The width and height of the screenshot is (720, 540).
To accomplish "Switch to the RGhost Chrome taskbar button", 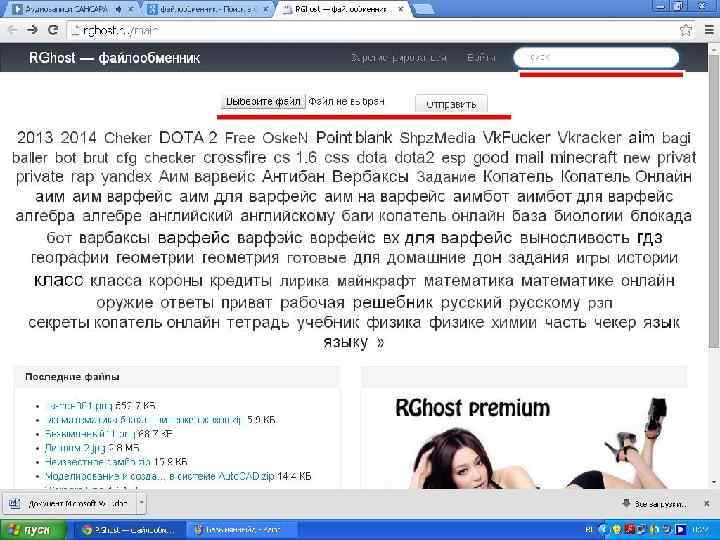I will pyautogui.click(x=129, y=530).
